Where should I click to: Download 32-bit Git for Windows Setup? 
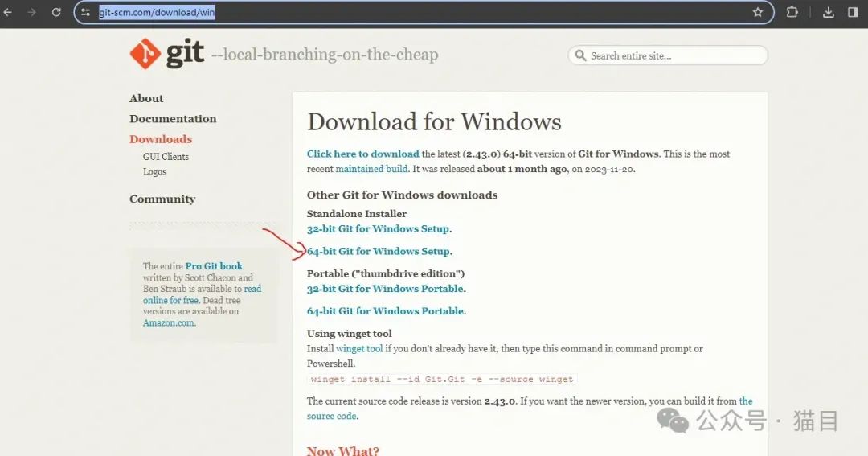coord(379,229)
